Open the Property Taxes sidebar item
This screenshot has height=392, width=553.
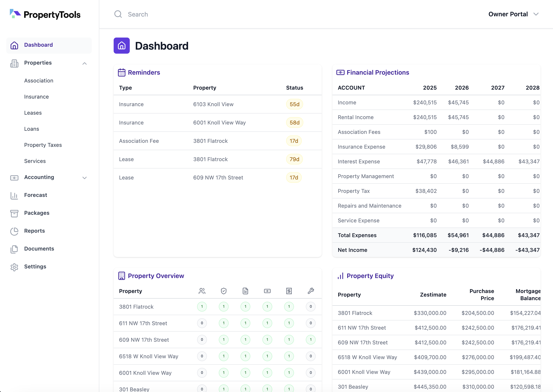coord(43,145)
